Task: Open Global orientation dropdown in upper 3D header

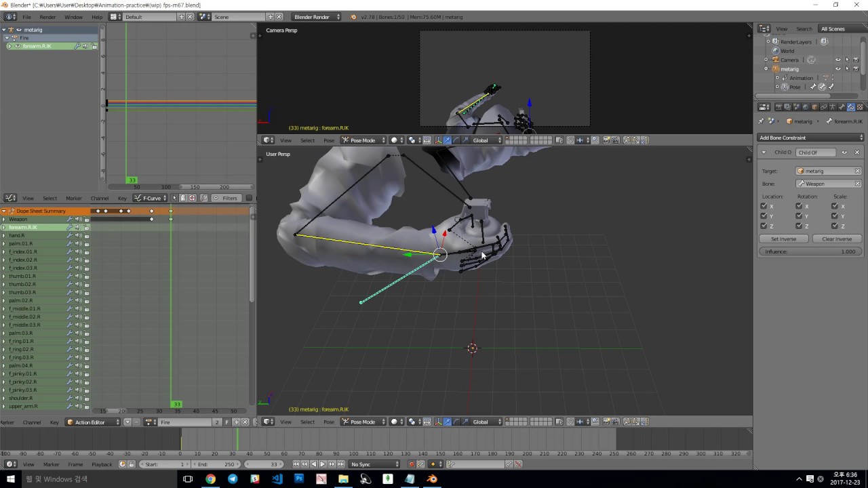Action: click(487, 140)
